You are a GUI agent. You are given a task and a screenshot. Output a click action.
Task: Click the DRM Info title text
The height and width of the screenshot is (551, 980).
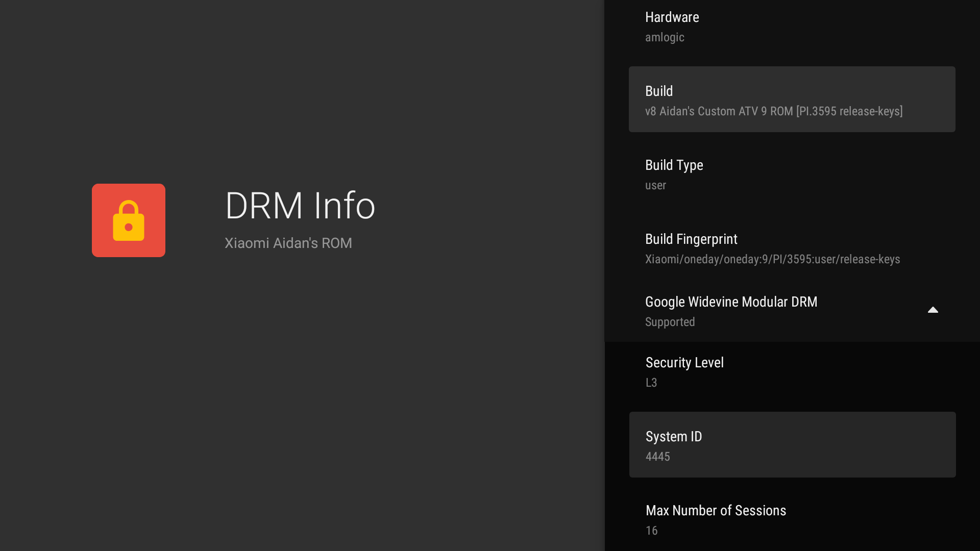click(300, 206)
